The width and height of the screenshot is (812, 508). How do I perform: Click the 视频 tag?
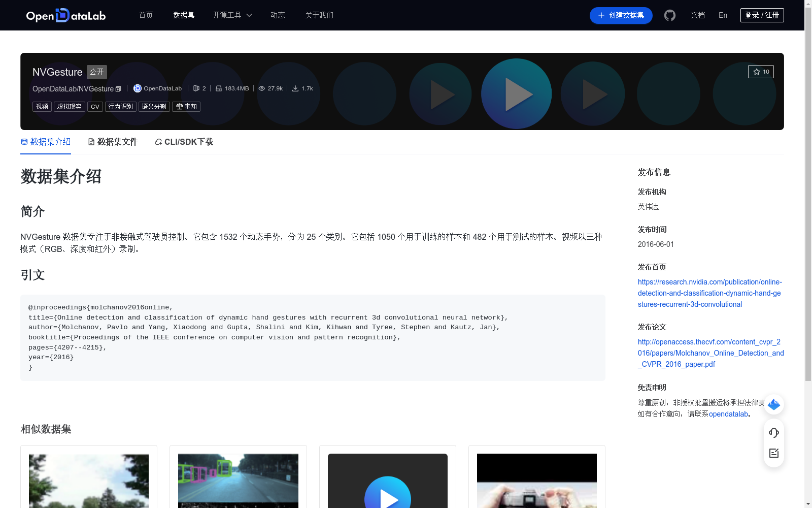pos(42,107)
